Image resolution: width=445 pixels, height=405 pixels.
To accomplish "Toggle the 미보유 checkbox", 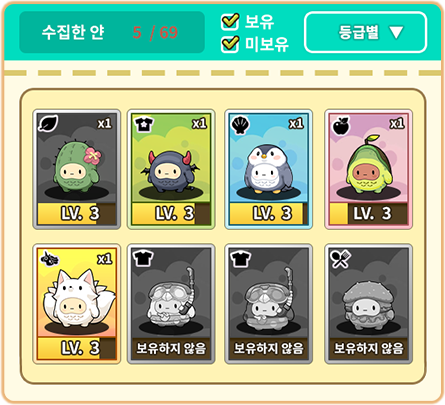I will 230,44.
